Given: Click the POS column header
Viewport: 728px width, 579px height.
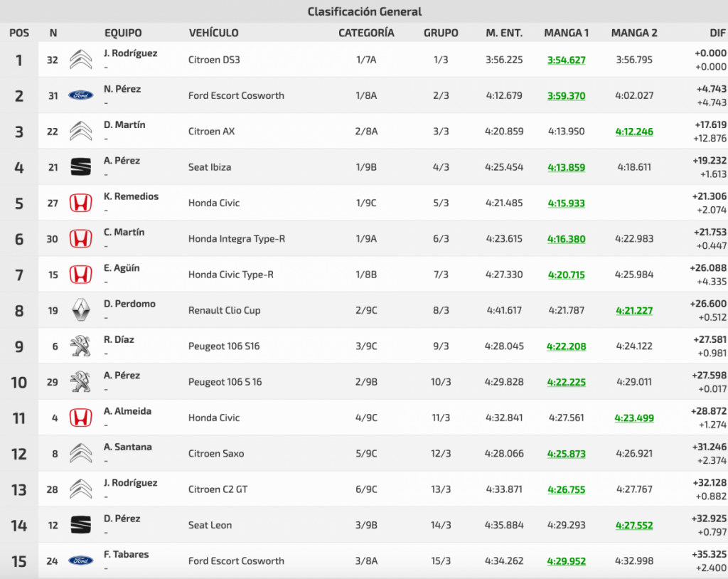Looking at the screenshot, I should click(18, 33).
